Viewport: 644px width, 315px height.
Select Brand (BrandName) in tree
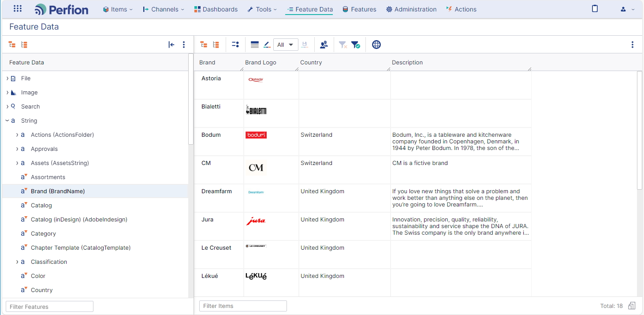58,191
